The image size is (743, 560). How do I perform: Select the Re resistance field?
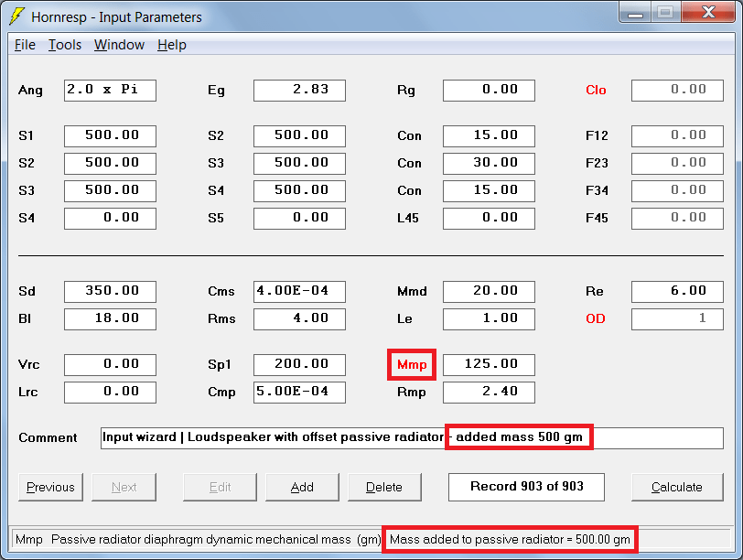pyautogui.click(x=678, y=291)
